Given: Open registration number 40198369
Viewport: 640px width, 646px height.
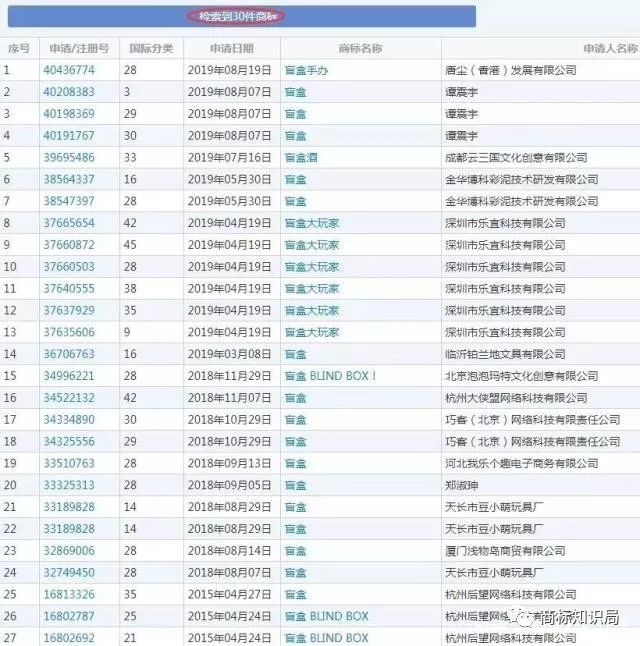Looking at the screenshot, I should pos(69,114).
